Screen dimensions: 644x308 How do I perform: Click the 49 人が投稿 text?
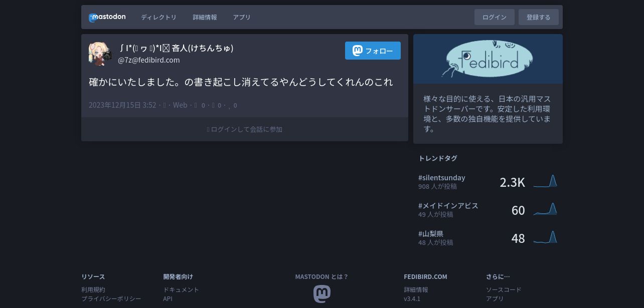(x=435, y=214)
